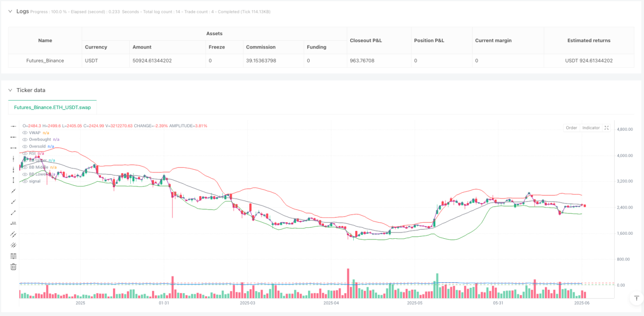Select the price line tool with number label
This screenshot has width=644, height=316.
pyautogui.click(x=13, y=223)
